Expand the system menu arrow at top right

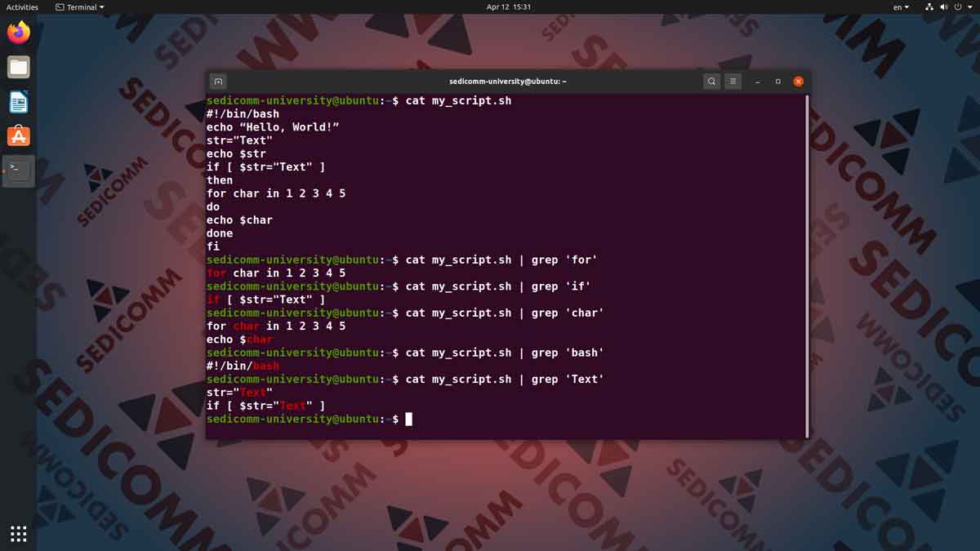pos(969,7)
